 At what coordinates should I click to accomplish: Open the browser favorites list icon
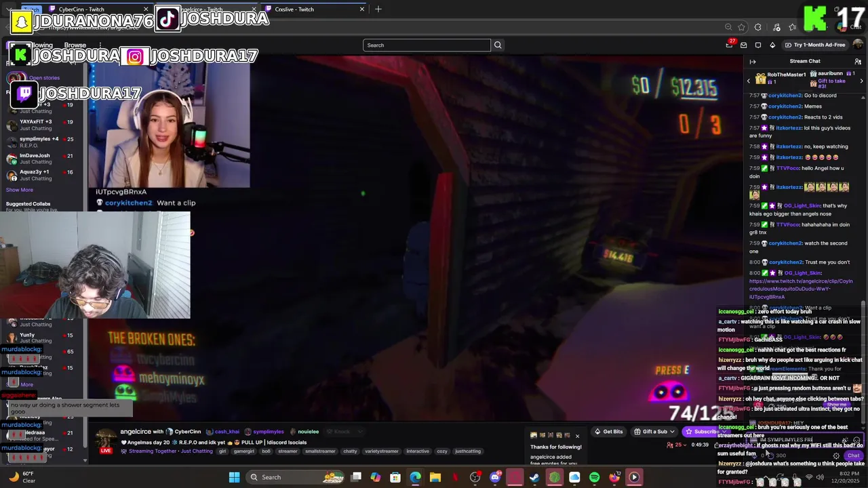(x=792, y=27)
